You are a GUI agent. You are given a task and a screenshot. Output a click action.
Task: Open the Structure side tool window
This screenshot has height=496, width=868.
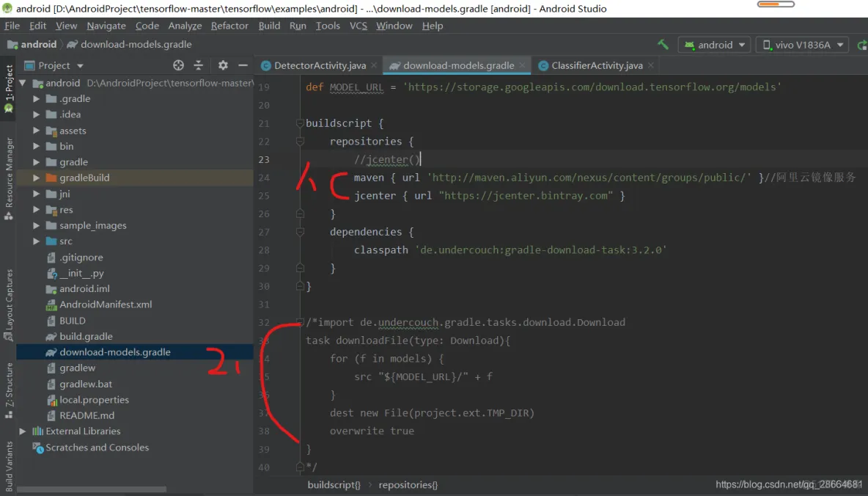[x=8, y=390]
